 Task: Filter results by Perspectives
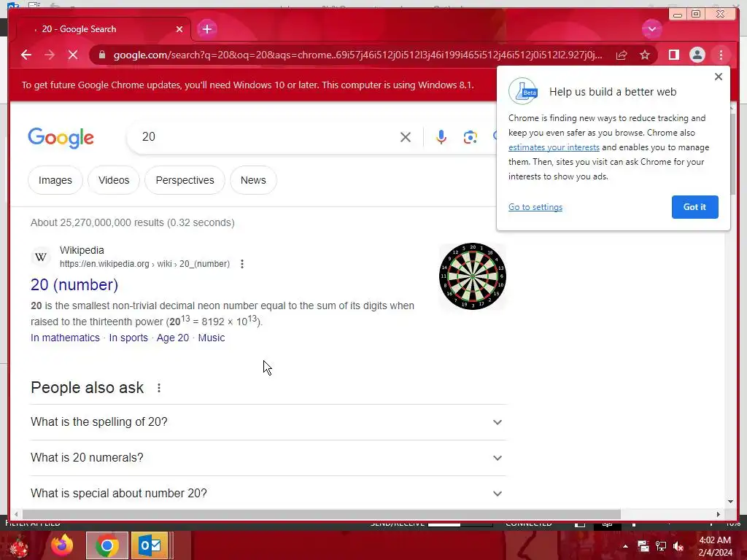pos(185,180)
